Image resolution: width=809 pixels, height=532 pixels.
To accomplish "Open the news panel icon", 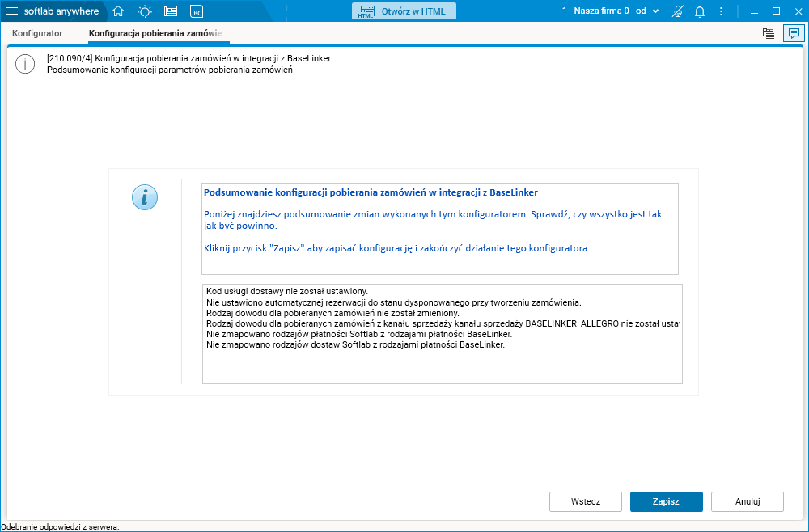I will [x=170, y=11].
